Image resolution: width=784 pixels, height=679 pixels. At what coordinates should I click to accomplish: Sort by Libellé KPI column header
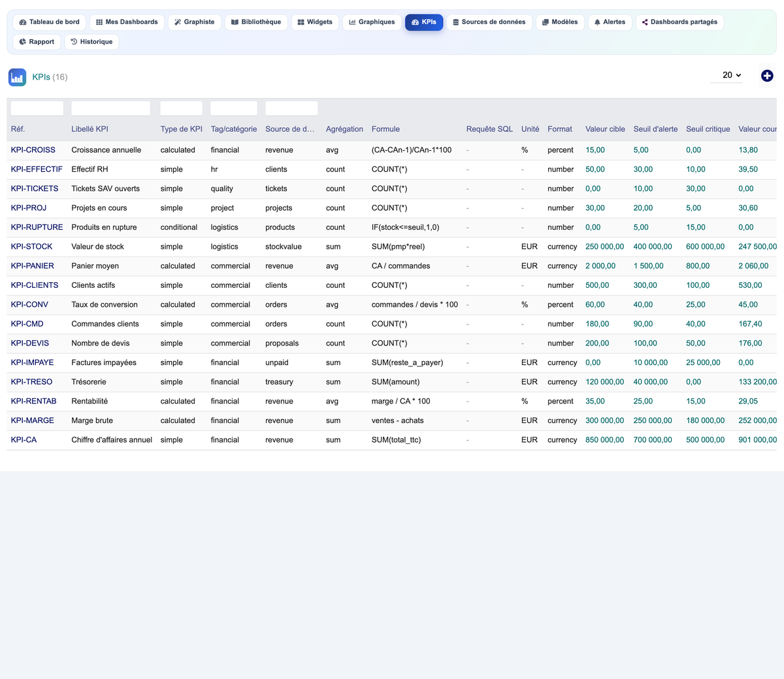pos(90,129)
